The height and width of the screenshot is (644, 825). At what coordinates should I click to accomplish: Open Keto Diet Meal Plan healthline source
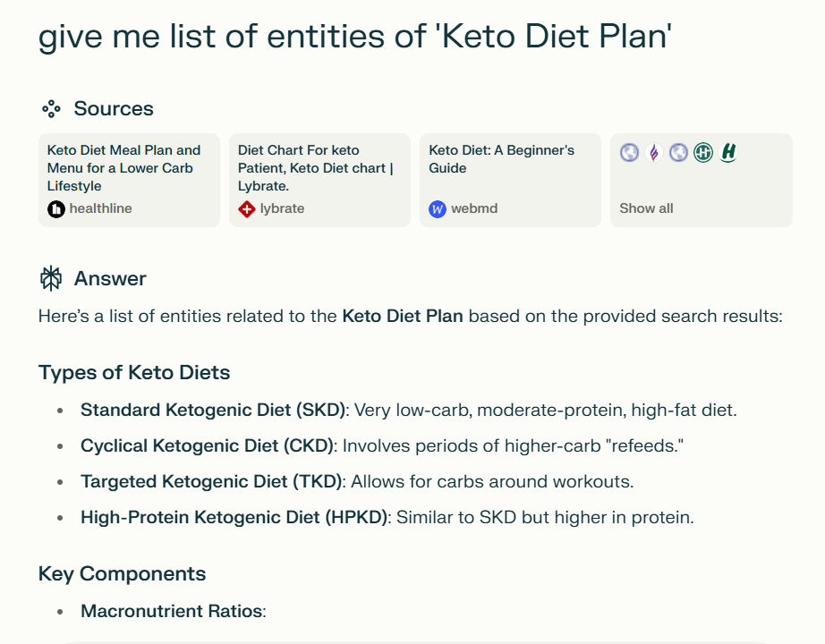(x=128, y=168)
